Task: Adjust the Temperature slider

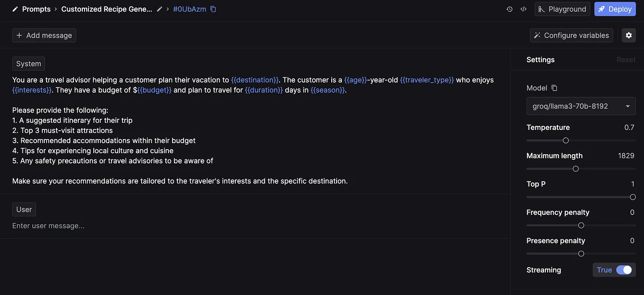Action: click(x=566, y=140)
